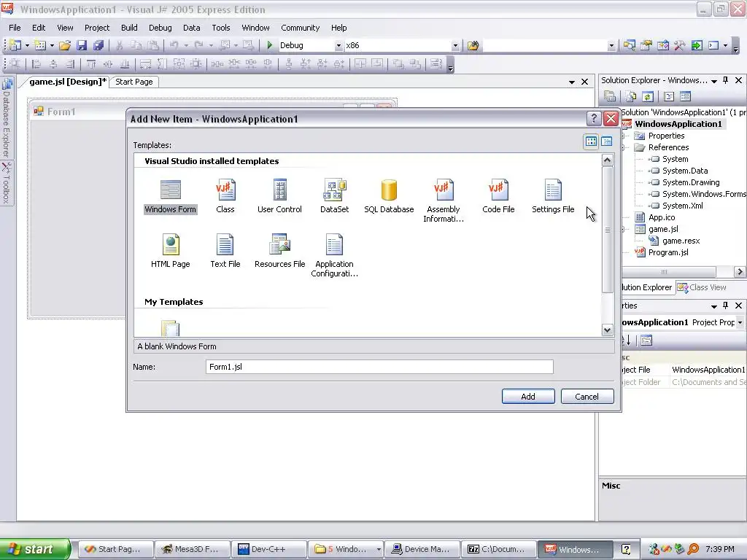
Task: Choose the User Control template
Action: (279, 197)
